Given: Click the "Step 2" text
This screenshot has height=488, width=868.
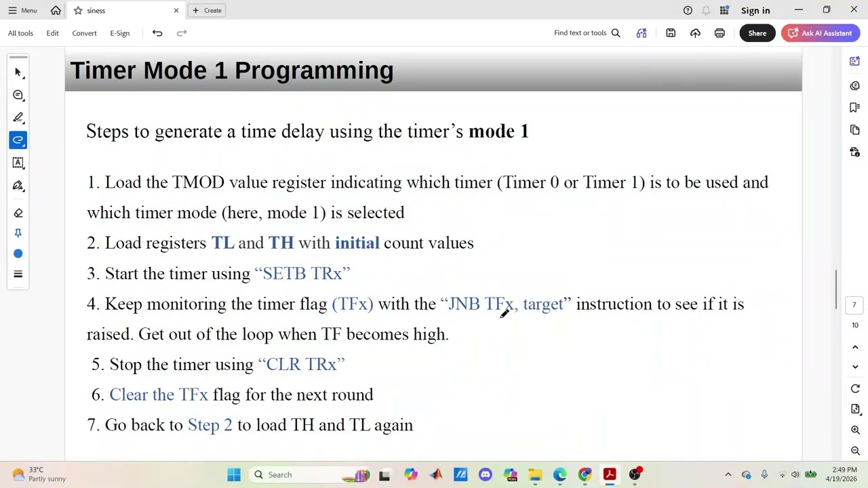Looking at the screenshot, I should pos(210,425).
